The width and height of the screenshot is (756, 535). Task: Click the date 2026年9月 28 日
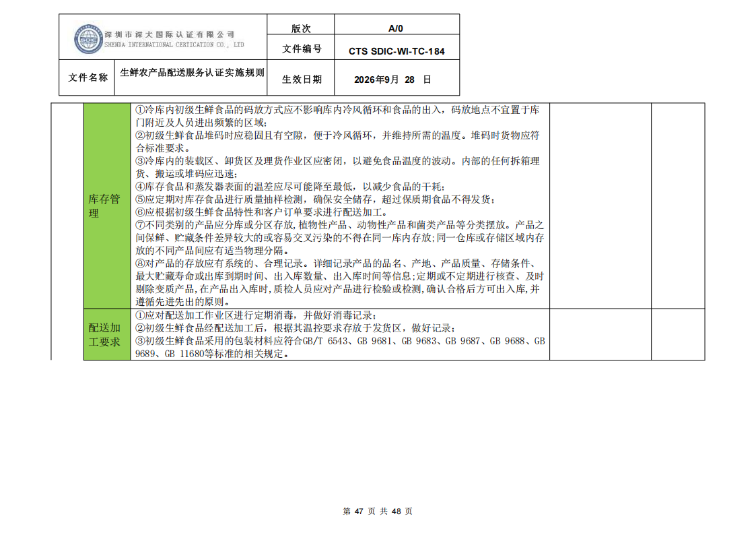pos(392,80)
